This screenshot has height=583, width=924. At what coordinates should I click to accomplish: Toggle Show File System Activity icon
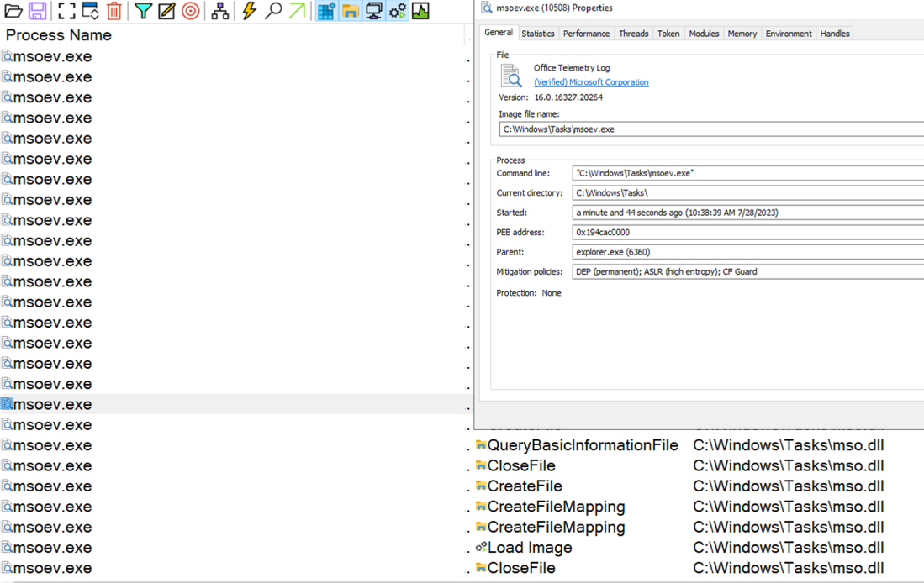click(x=350, y=11)
